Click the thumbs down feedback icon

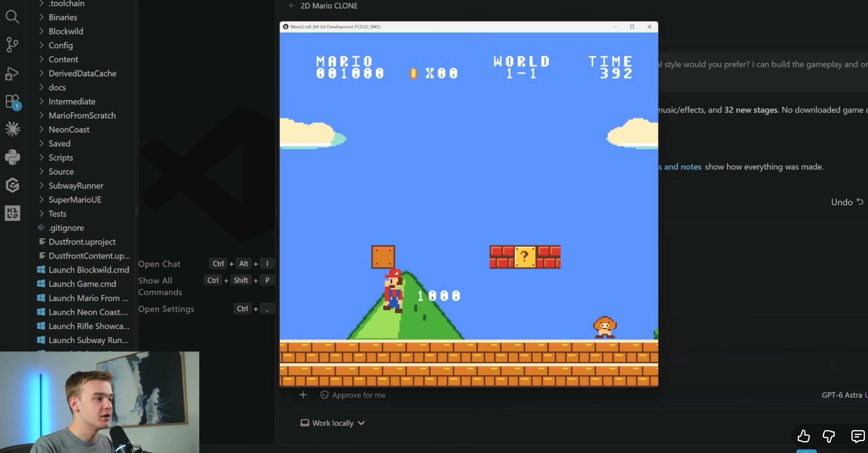click(829, 436)
